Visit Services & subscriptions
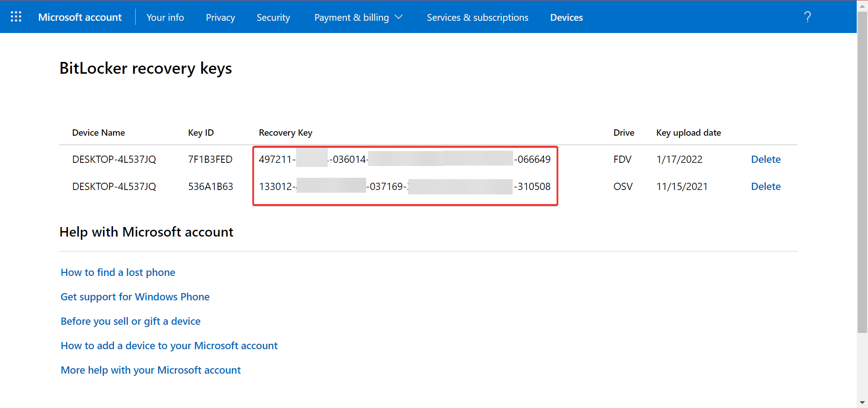The height and width of the screenshot is (408, 868). point(477,18)
